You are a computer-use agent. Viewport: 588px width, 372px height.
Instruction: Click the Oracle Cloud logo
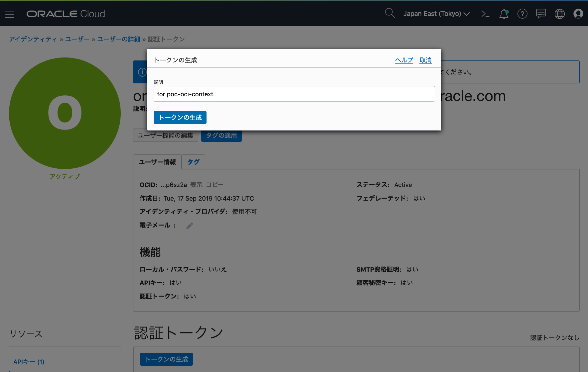click(66, 14)
